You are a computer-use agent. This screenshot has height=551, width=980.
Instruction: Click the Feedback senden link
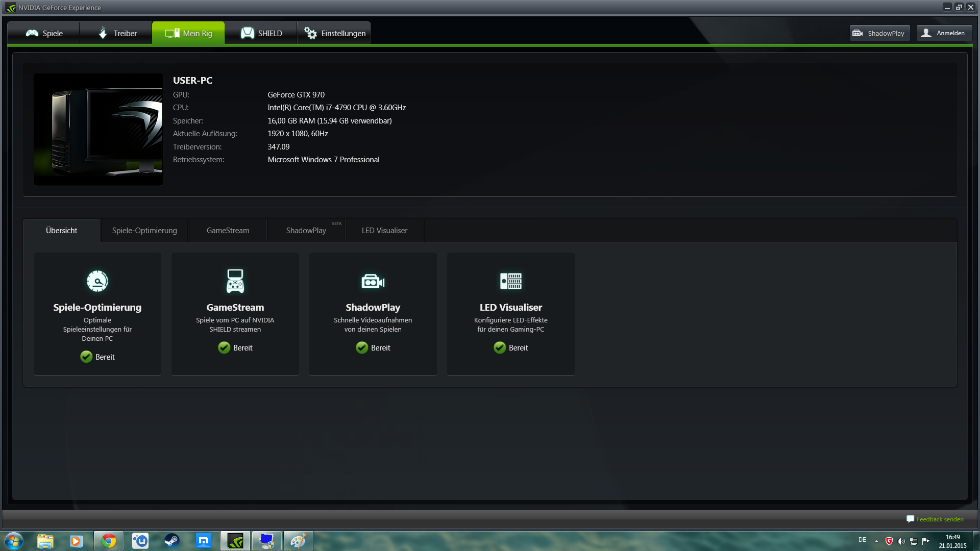tap(935, 519)
